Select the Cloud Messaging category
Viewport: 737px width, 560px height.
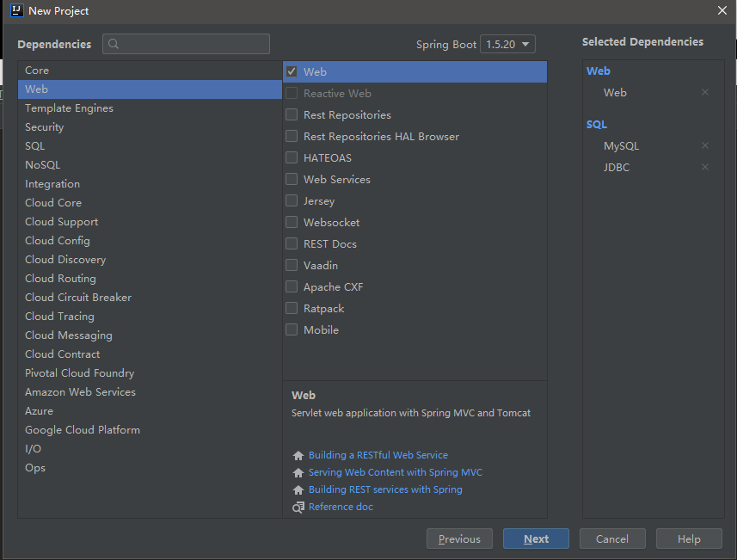point(150,335)
